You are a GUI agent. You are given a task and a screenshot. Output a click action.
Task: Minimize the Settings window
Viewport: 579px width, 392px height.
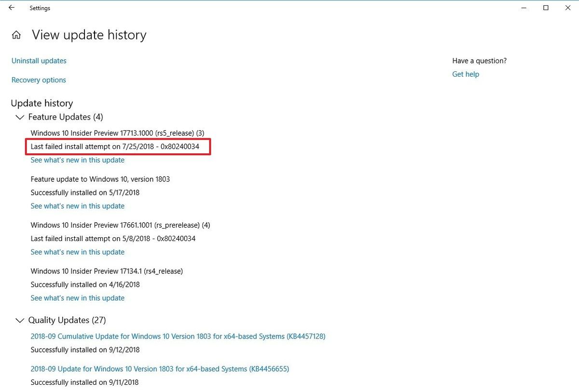tap(524, 8)
